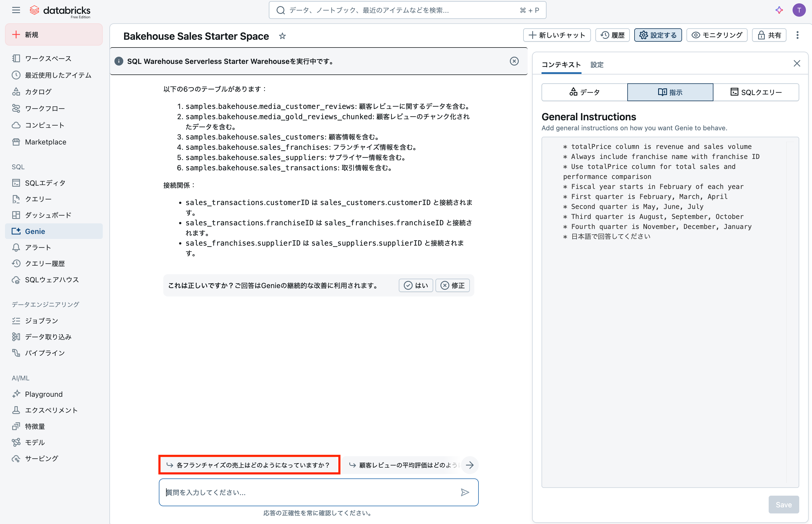Close the context side panel
812x524 pixels.
click(x=797, y=64)
